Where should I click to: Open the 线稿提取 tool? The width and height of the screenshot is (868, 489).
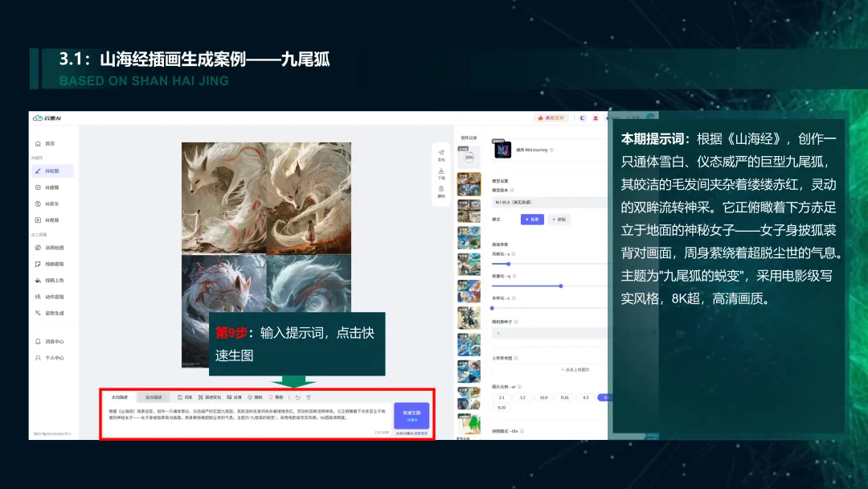coord(50,264)
